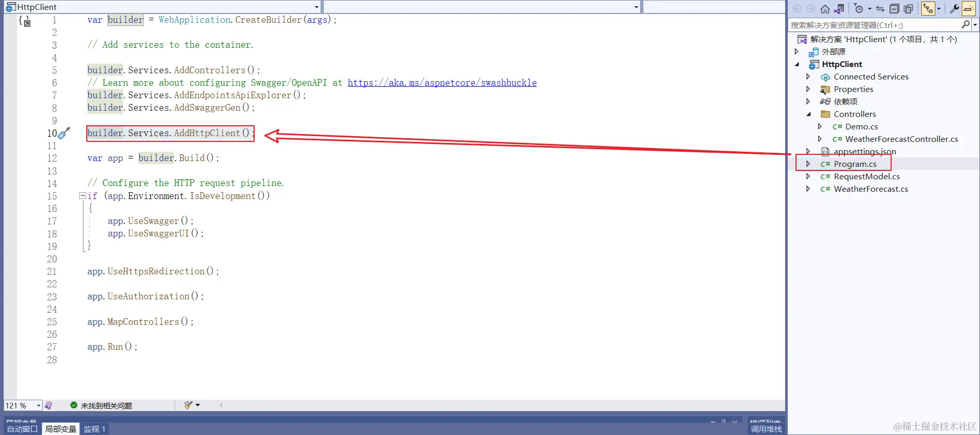Image resolution: width=980 pixels, height=435 pixels.
Task: Expand the Properties node
Action: coord(808,89)
